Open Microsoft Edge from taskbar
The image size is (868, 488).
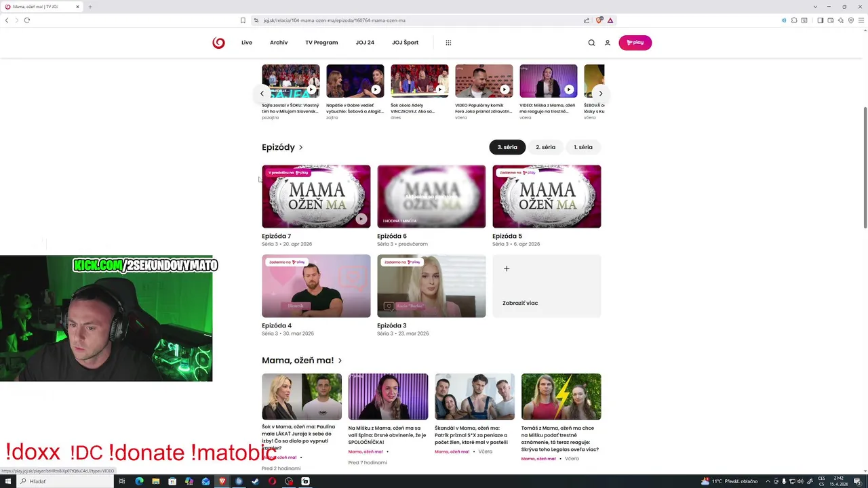139,481
